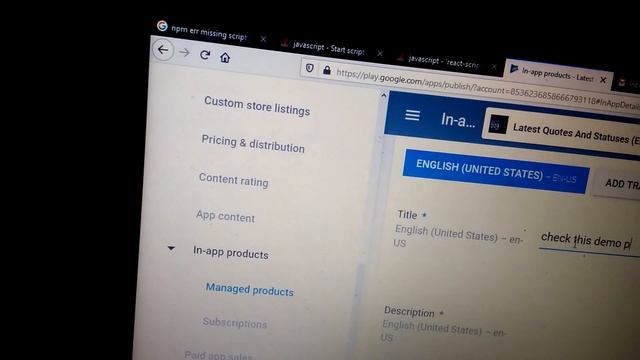Open Pricing & distribution in sidebar

[x=253, y=144]
